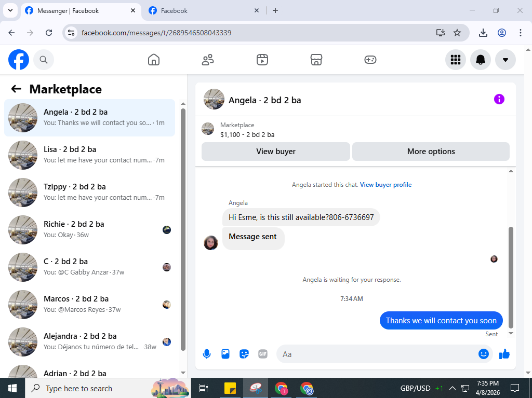Open Sticky Notes from the taskbar
Screen dimensions: 532x398
(230, 388)
